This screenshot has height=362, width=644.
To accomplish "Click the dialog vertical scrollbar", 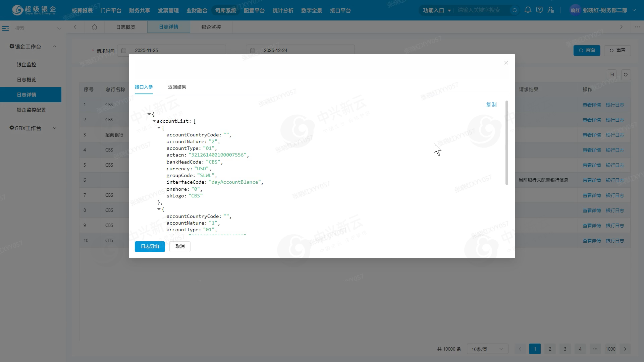I will (506, 143).
